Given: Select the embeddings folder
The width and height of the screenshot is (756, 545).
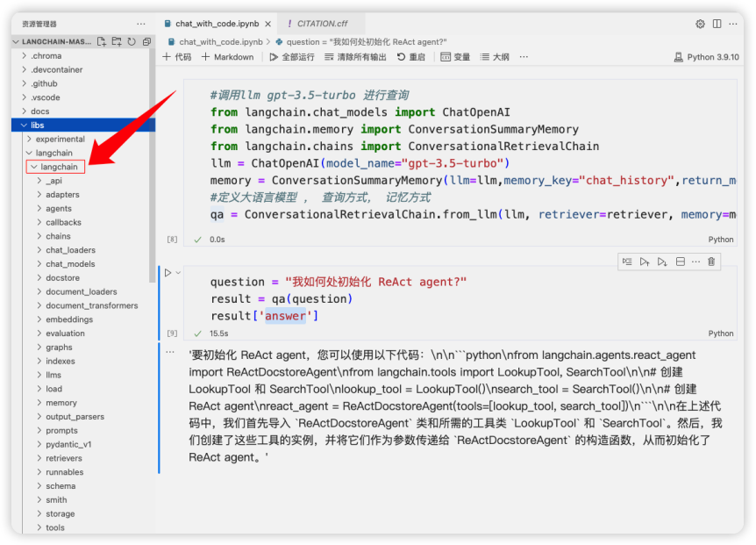Looking at the screenshot, I should tap(83, 319).
